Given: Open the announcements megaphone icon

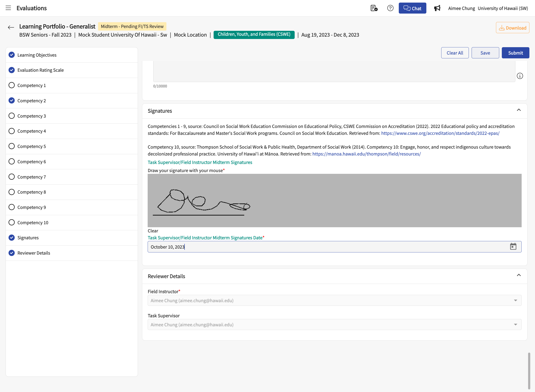Looking at the screenshot, I should 437,8.
